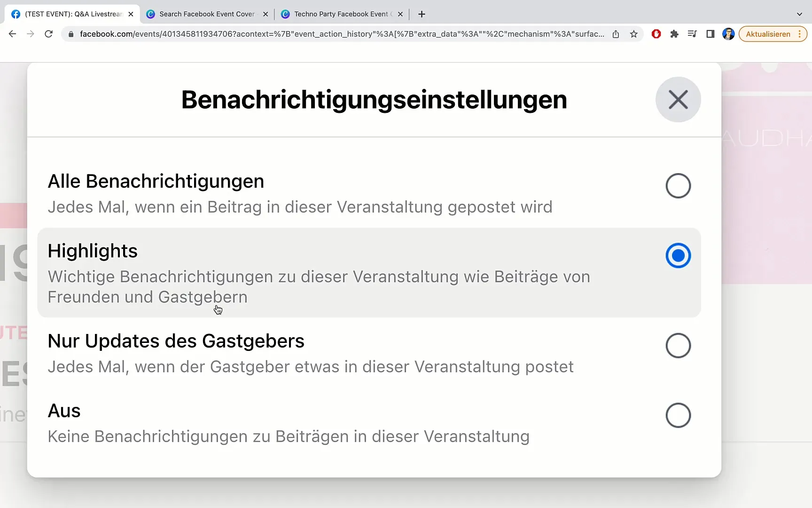
Task: Click the Nur Updates des Gastgebers title
Action: click(176, 341)
